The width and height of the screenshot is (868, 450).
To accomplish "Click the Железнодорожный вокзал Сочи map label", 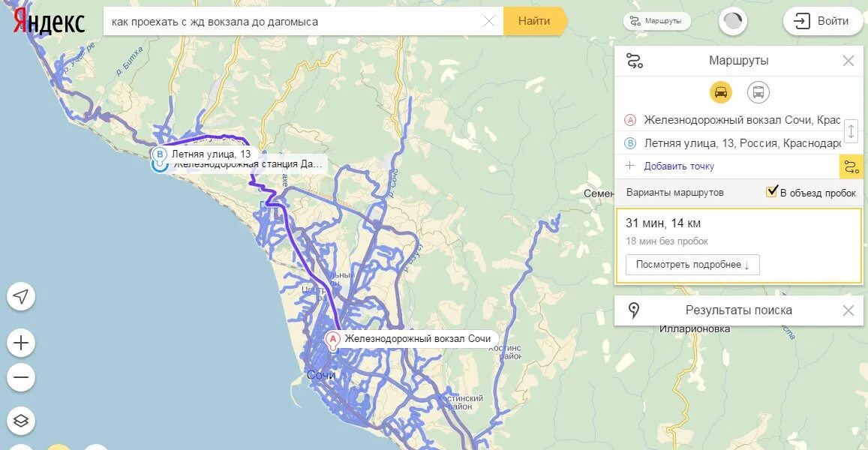I will pyautogui.click(x=417, y=338).
